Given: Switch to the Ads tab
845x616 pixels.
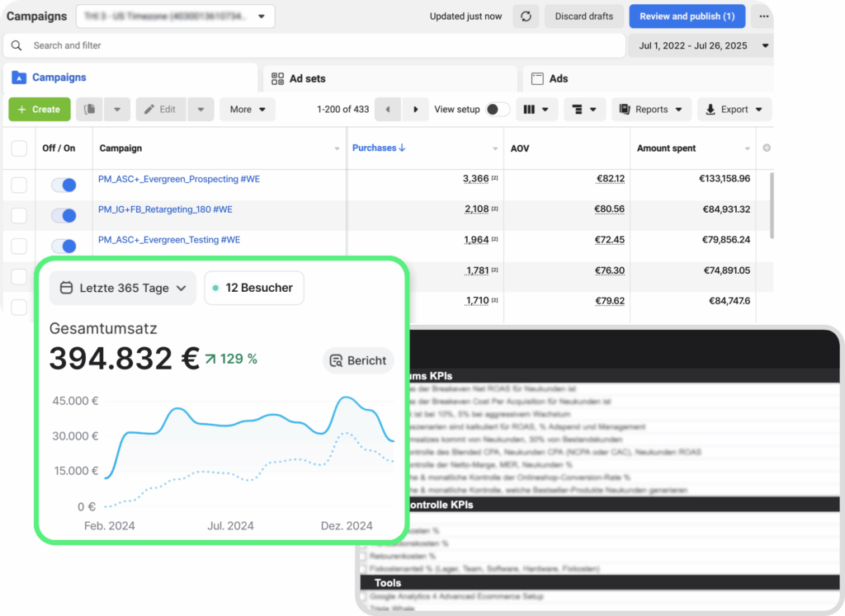Looking at the screenshot, I should point(558,78).
